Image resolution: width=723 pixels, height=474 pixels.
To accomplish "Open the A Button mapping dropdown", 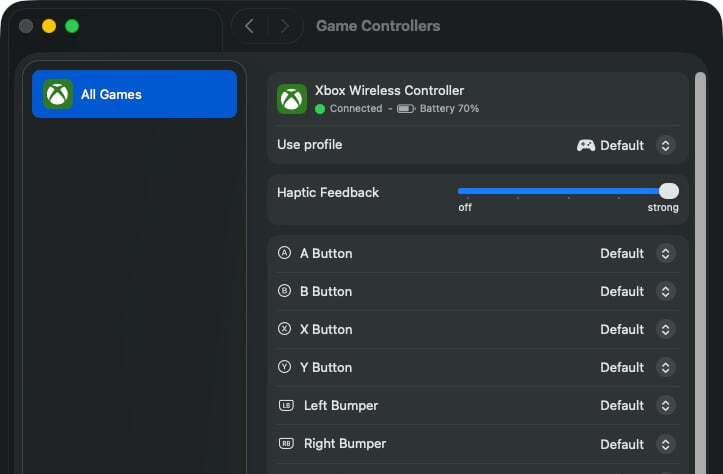I will pos(665,253).
